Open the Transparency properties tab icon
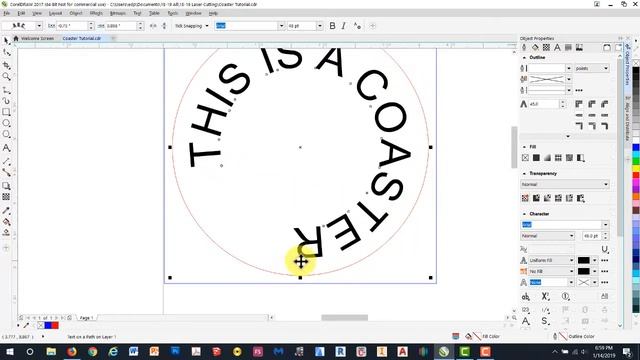The height and width of the screenshot is (360, 640). pos(546,48)
